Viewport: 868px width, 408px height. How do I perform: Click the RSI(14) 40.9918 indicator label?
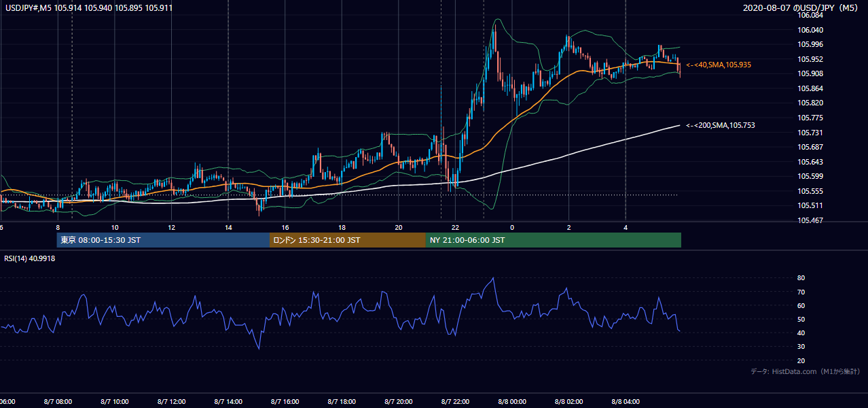[x=30, y=258]
